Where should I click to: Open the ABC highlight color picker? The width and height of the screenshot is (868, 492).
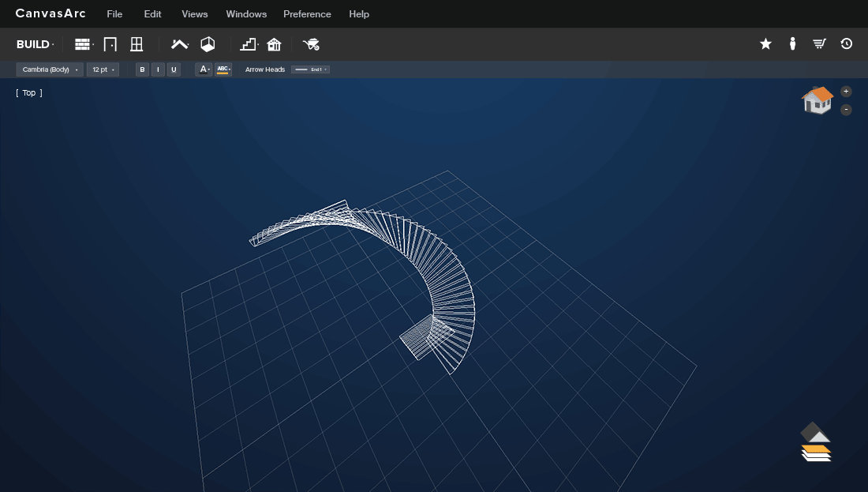pos(223,69)
